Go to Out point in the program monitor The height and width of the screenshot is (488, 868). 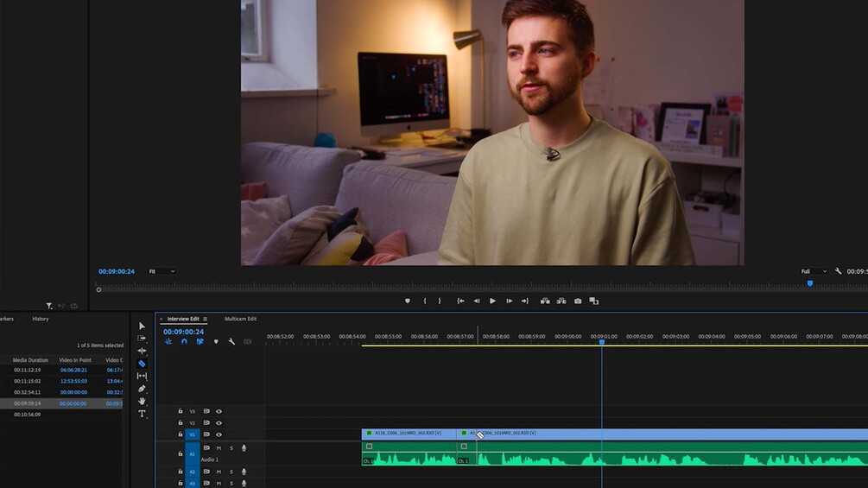click(x=525, y=301)
